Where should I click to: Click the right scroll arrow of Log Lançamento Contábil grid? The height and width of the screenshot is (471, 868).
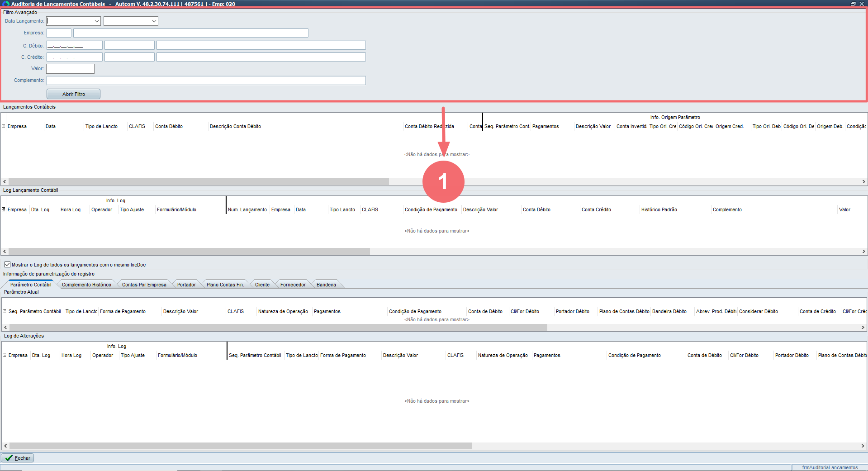863,251
